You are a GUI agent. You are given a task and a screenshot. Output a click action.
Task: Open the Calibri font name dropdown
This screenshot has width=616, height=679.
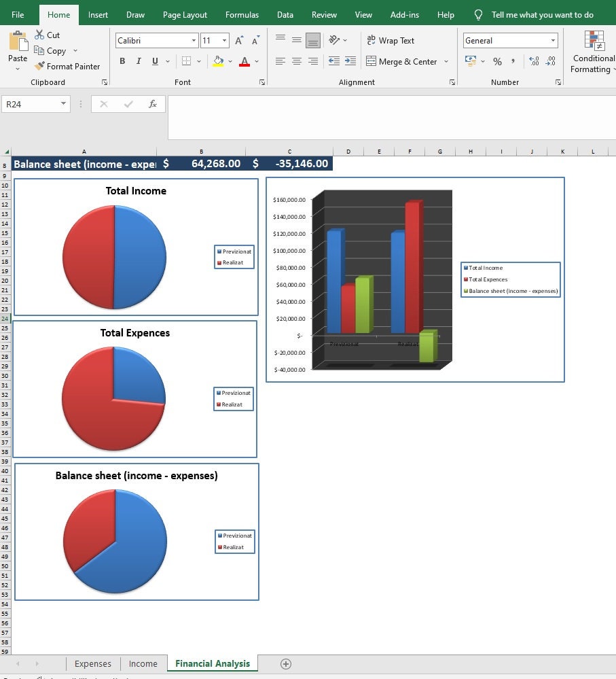[x=194, y=40]
